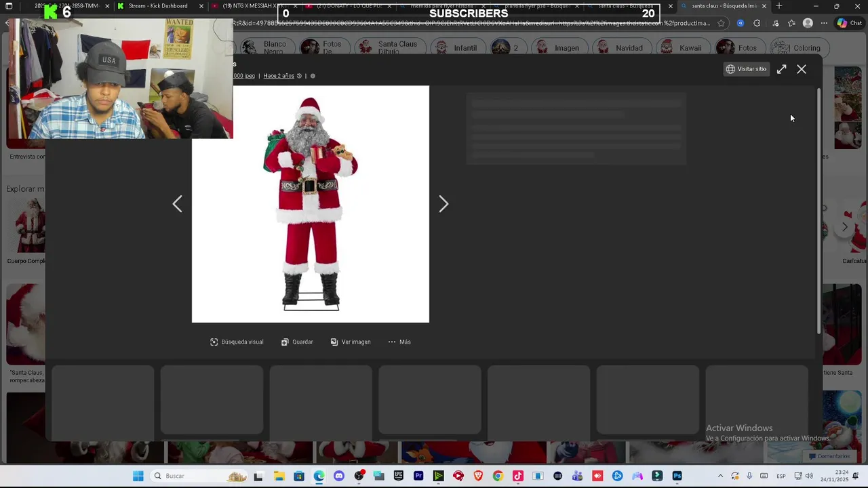Open TikTok from the taskbar
868x488 pixels.
click(x=518, y=476)
